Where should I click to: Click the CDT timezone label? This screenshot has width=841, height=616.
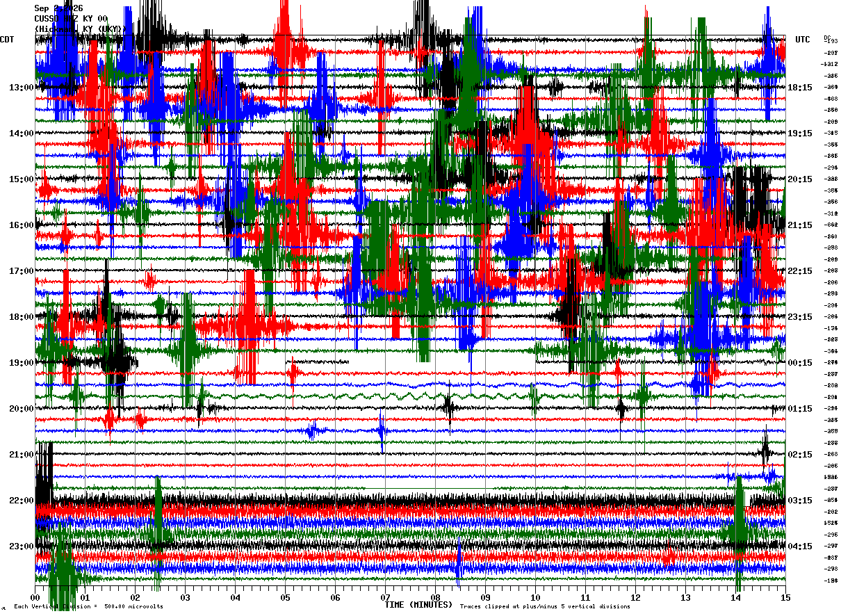click(x=8, y=40)
